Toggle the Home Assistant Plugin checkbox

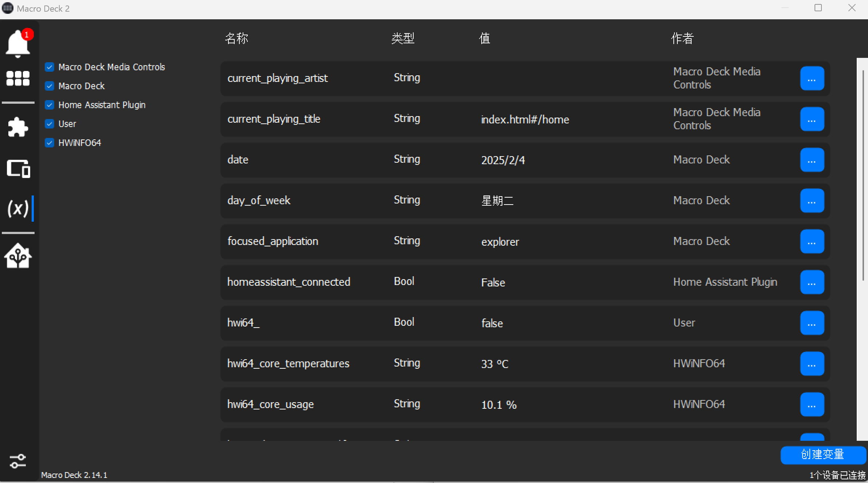50,105
